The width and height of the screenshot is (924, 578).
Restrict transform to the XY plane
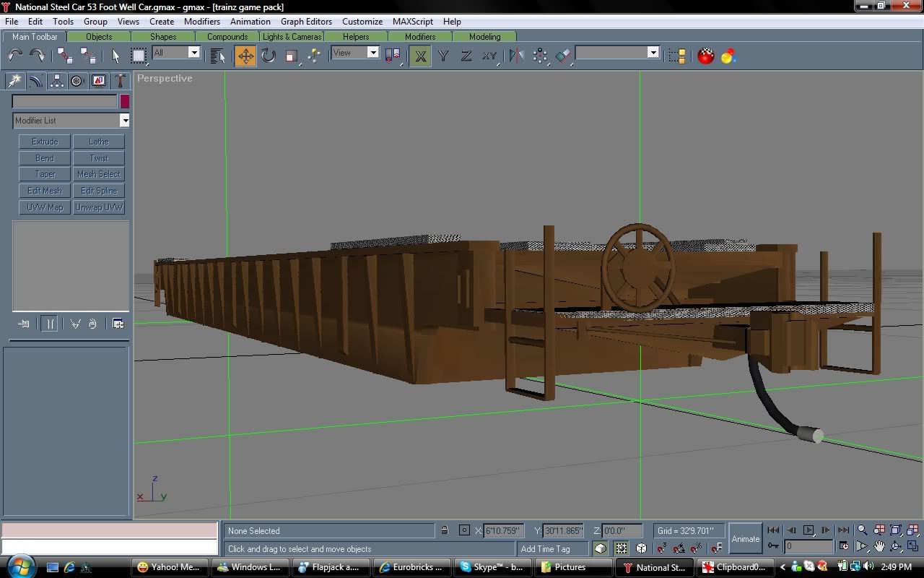(489, 56)
